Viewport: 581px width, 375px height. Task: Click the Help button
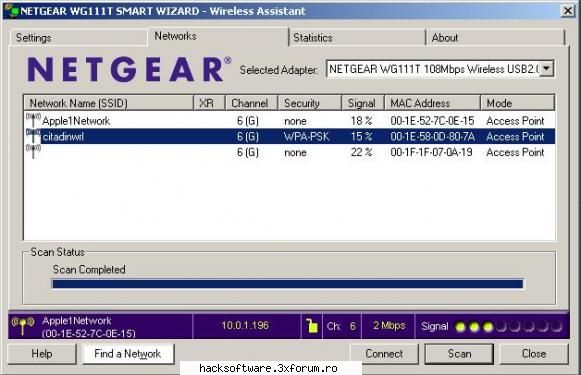[42, 354]
